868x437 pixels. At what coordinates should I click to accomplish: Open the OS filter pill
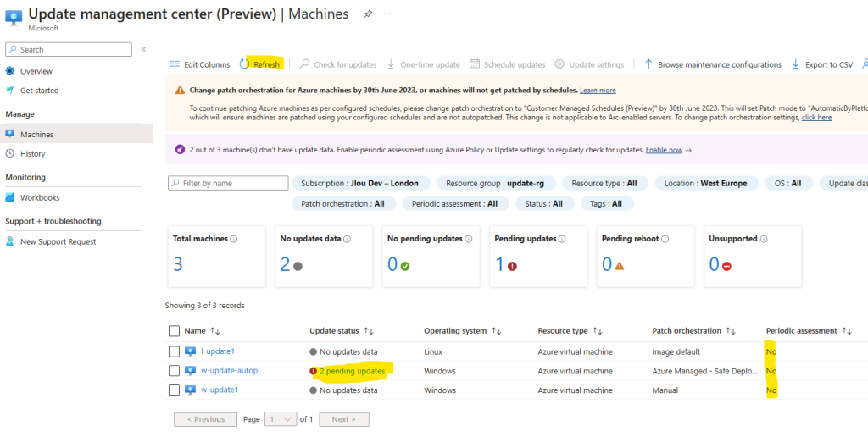(789, 183)
